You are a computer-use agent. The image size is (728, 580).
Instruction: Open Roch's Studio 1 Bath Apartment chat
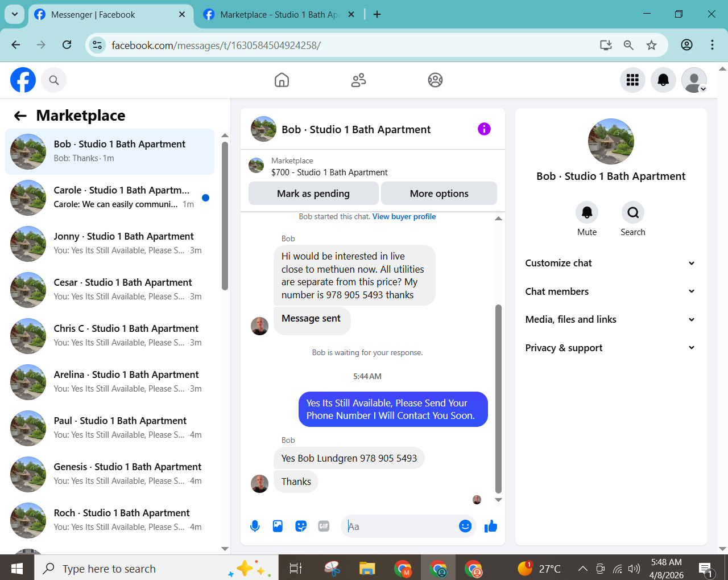(110, 520)
